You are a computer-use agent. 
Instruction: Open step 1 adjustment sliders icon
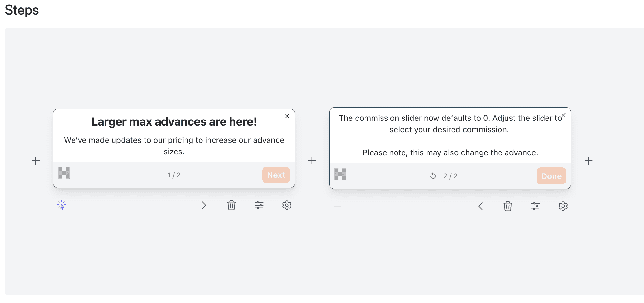259,205
